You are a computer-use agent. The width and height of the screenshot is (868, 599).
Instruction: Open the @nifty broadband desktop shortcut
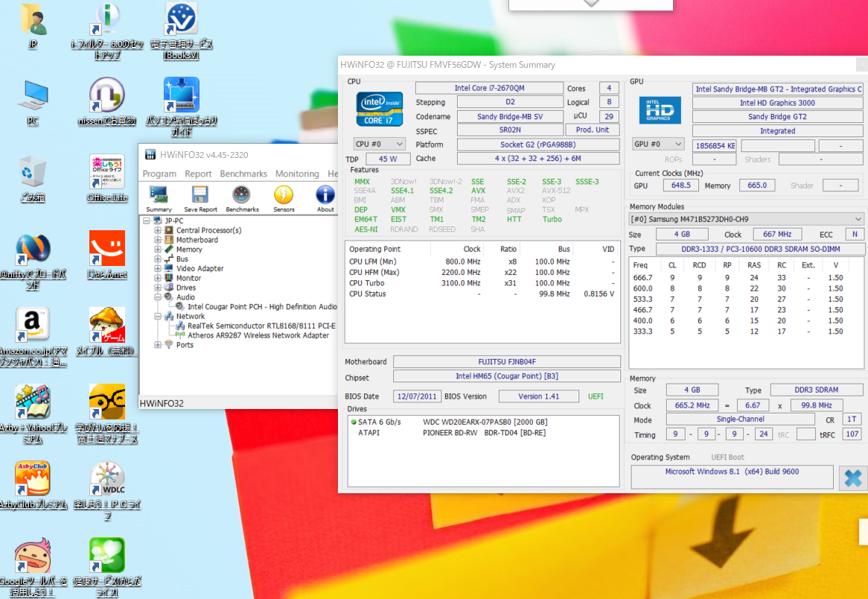(x=33, y=262)
